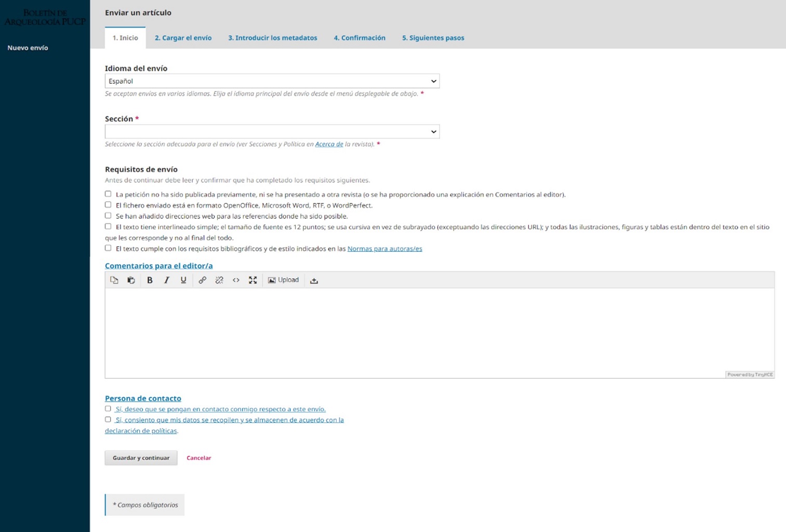The height and width of the screenshot is (532, 786).
Task: Click the Paste icon in editor toolbar
Action: tap(131, 280)
